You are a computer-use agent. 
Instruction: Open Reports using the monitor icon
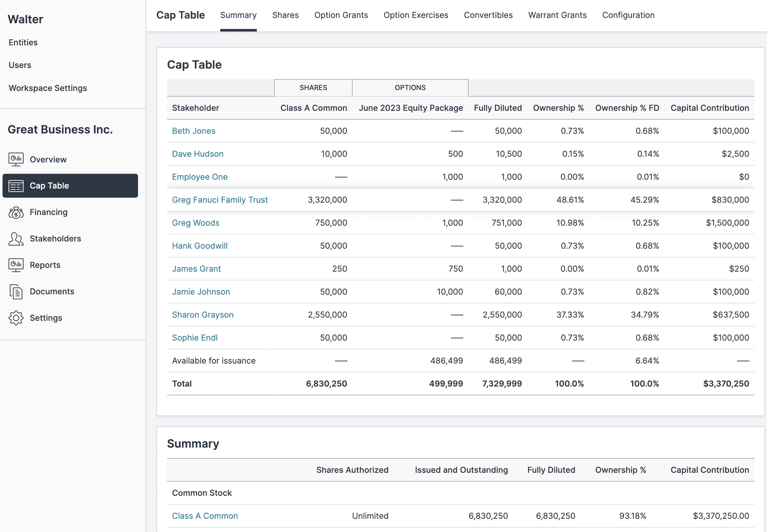point(15,265)
